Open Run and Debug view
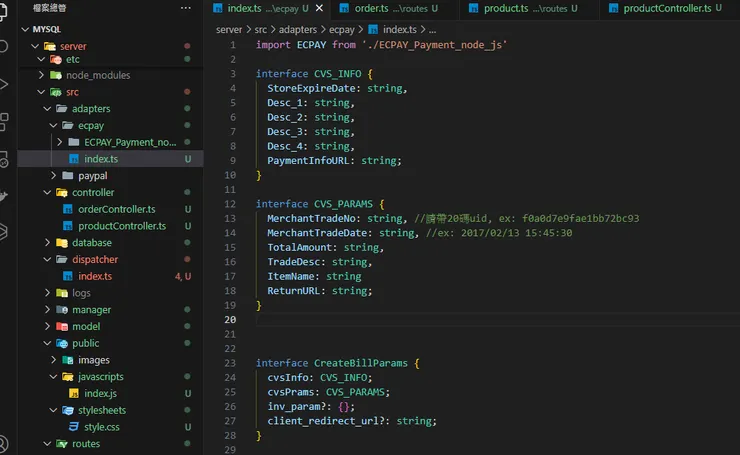The height and width of the screenshot is (455, 740). tap(5, 84)
